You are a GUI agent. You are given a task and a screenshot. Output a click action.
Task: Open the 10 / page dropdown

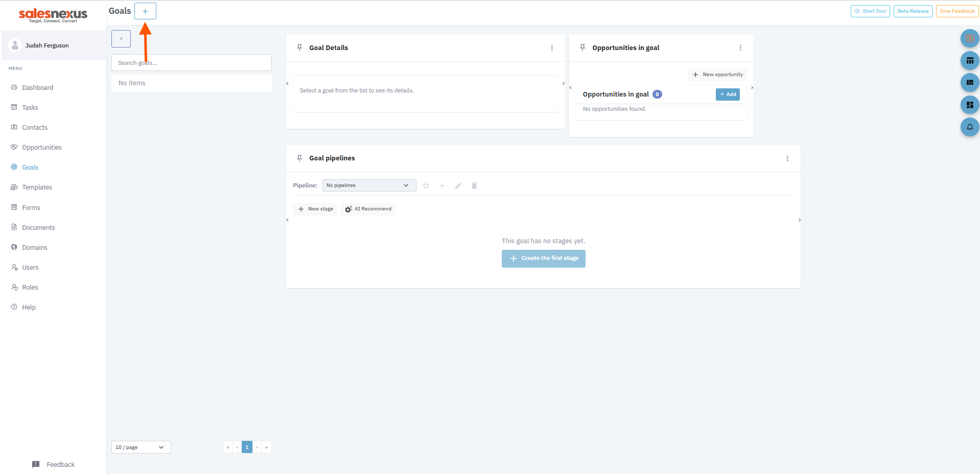(141, 447)
